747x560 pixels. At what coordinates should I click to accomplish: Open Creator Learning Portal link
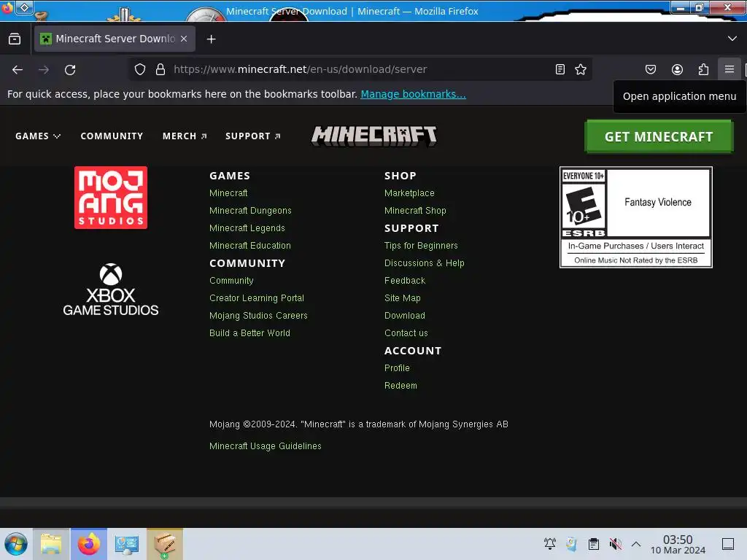tap(256, 298)
